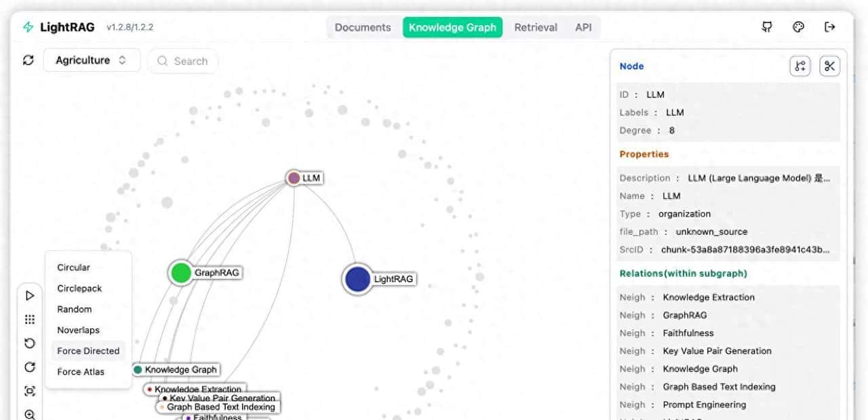This screenshot has width=868, height=420.
Task: Click the zoom in magnifier icon
Action: click(x=30, y=414)
